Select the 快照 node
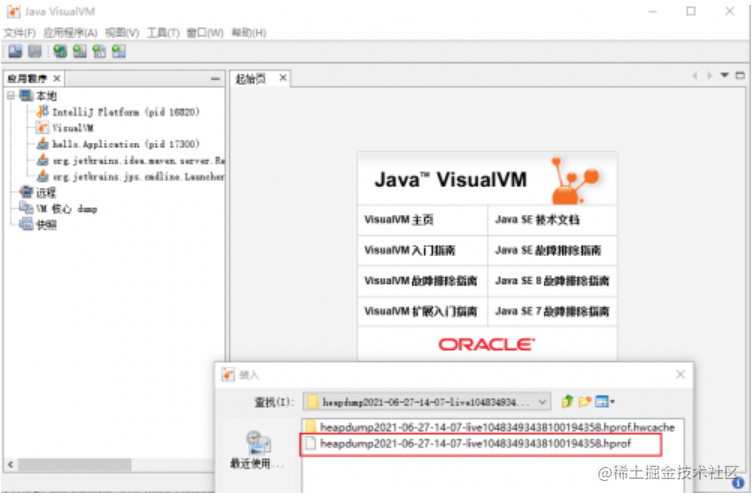Viewport: 755px width, 497px height. tap(46, 225)
